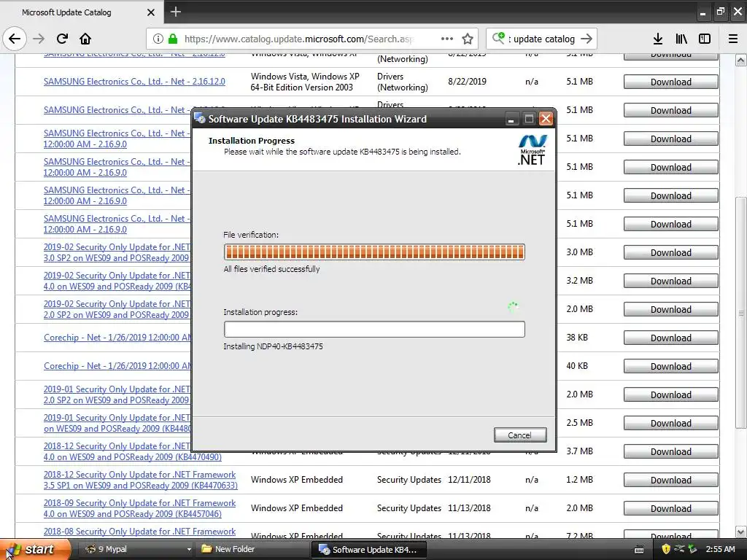Bookmark this page with the star icon

(x=468, y=39)
